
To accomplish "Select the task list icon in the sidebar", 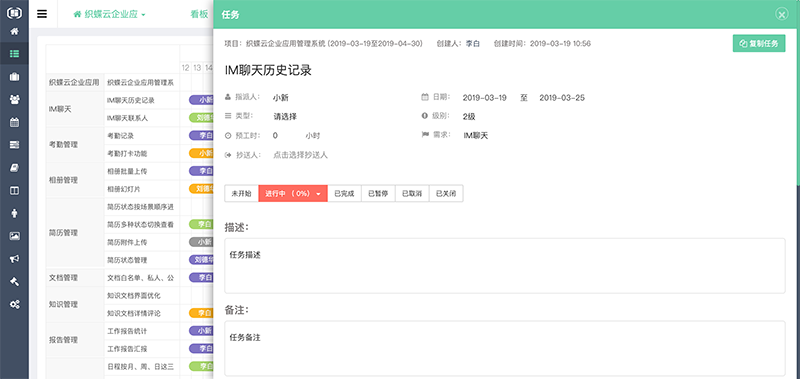I will [14, 54].
